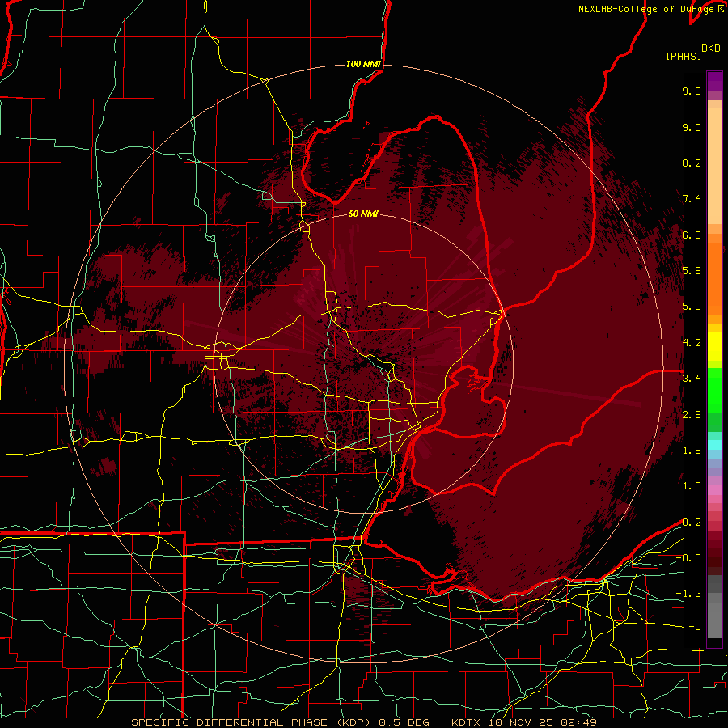The width and height of the screenshot is (728, 728).
Task: Pick the light peach color bar segment
Action: pos(714,167)
